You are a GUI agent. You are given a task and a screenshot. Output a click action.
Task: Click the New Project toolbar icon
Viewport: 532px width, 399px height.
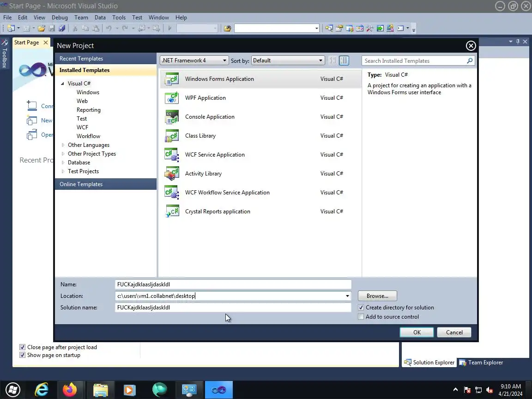pyautogui.click(x=11, y=28)
